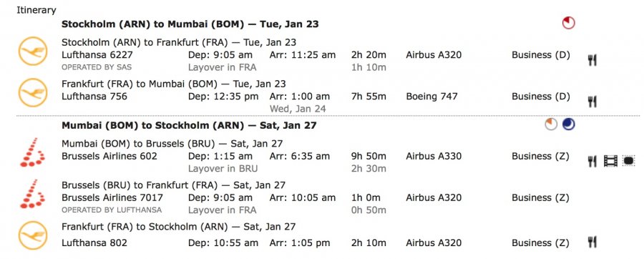The width and height of the screenshot is (644, 259).
Task: Click the meal icon for Brussels Airlines 602
Action: click(592, 161)
